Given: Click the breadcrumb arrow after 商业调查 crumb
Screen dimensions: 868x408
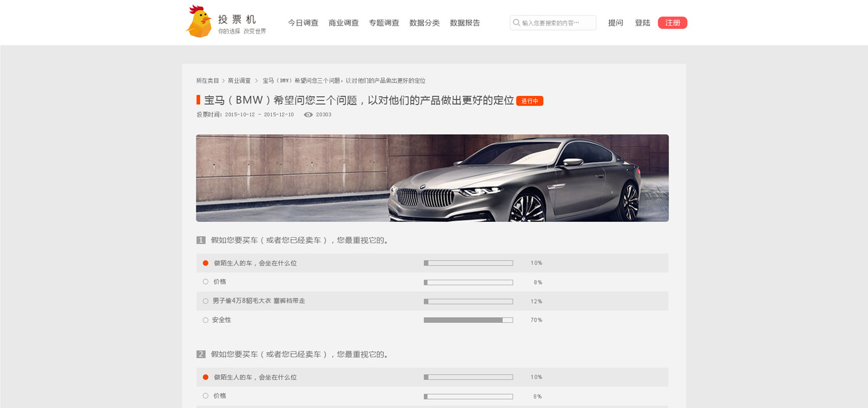Looking at the screenshot, I should point(257,81).
